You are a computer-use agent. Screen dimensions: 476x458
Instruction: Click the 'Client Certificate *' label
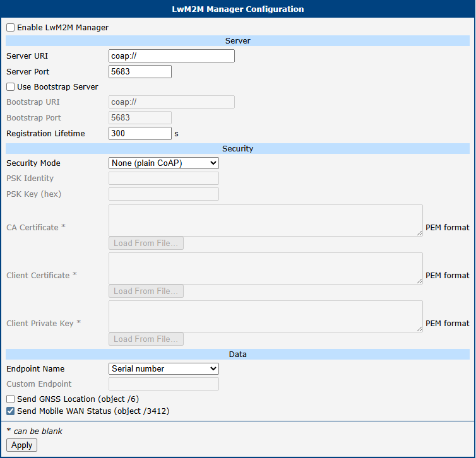coord(42,276)
